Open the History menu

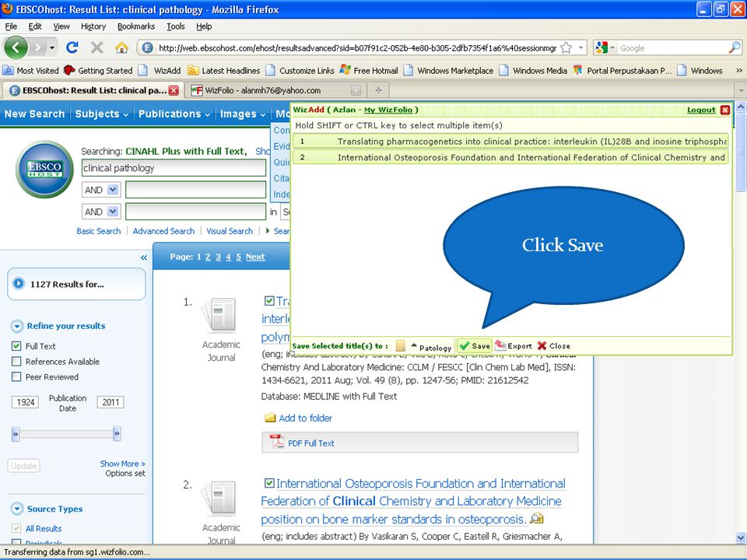click(x=93, y=26)
